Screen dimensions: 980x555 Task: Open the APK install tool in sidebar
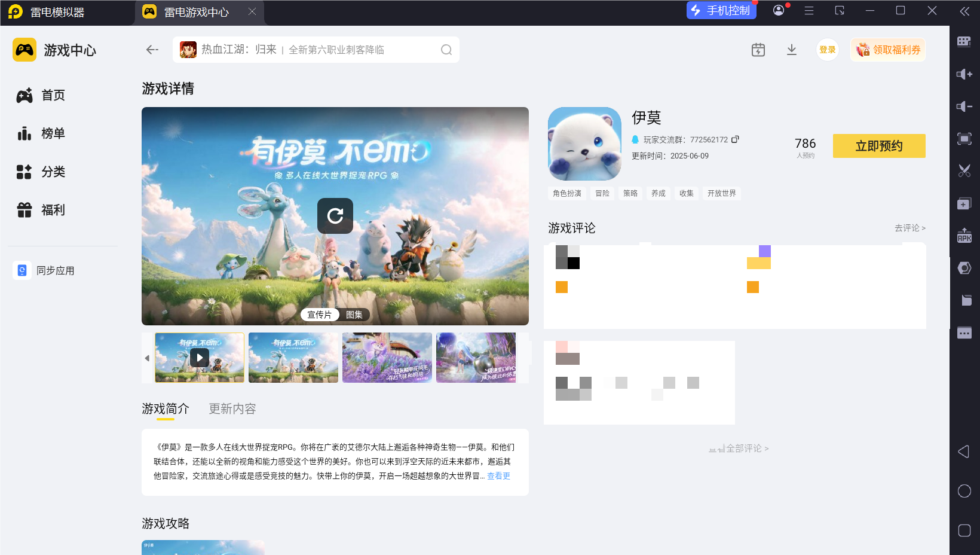[963, 236]
